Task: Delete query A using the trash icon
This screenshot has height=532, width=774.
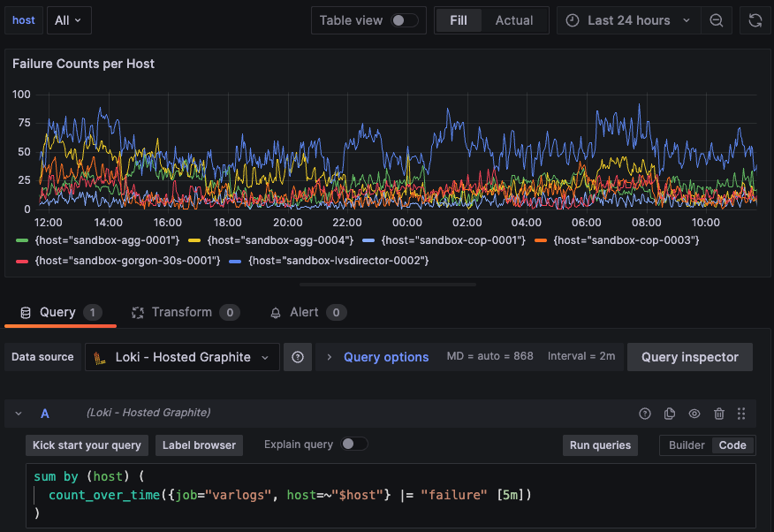Action: coord(719,414)
